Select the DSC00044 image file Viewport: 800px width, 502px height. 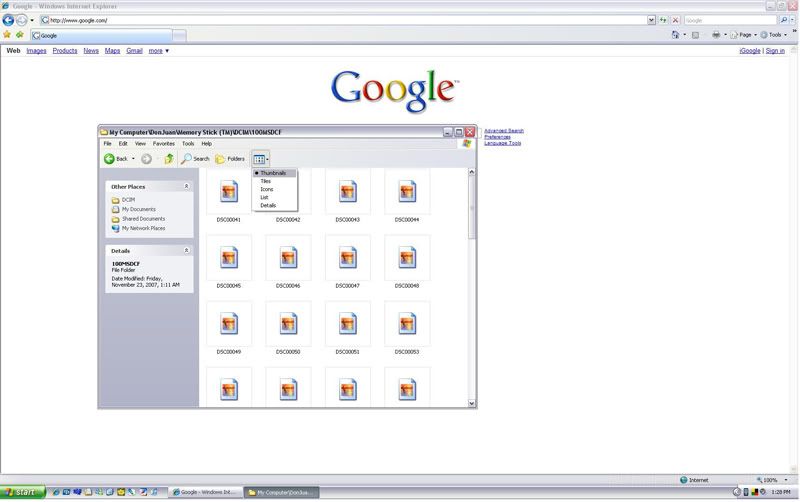(407, 192)
